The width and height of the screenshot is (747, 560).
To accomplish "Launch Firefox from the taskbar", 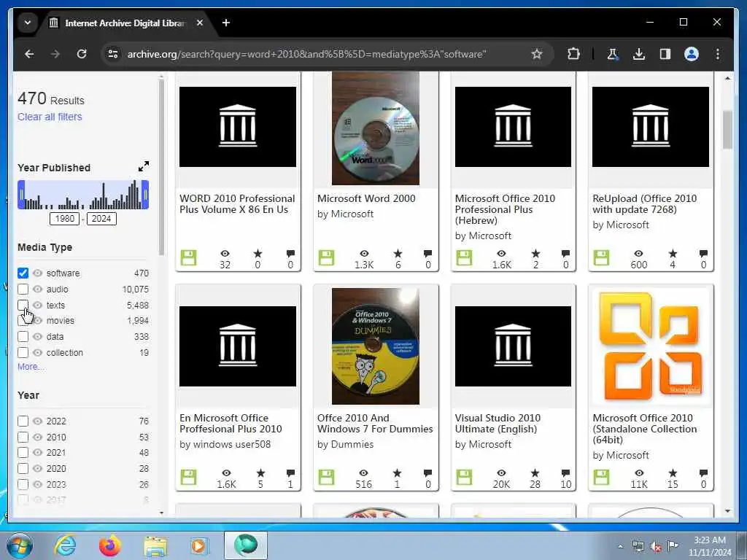I will (x=110, y=545).
